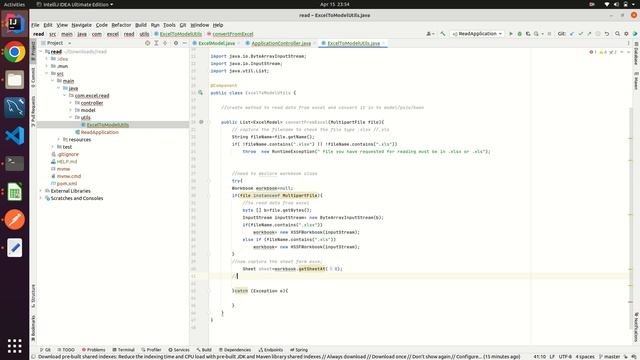Open the Navigate menu
640x360 pixels.
pos(82,25)
